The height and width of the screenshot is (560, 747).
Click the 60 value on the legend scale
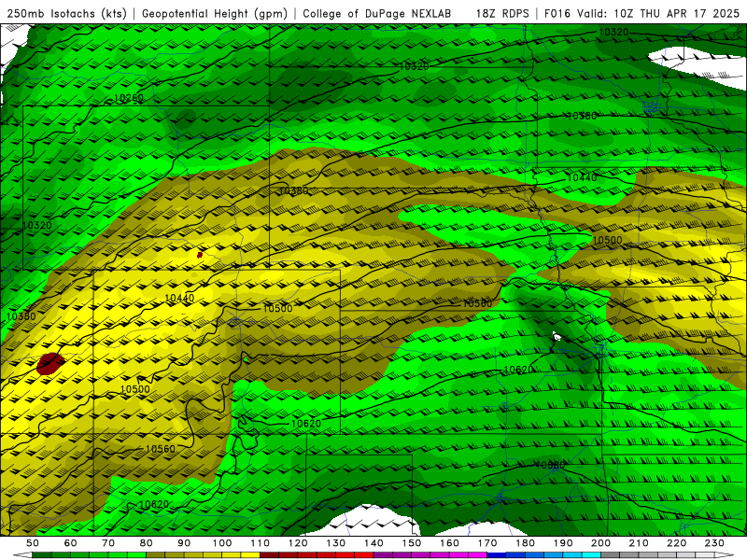70,543
